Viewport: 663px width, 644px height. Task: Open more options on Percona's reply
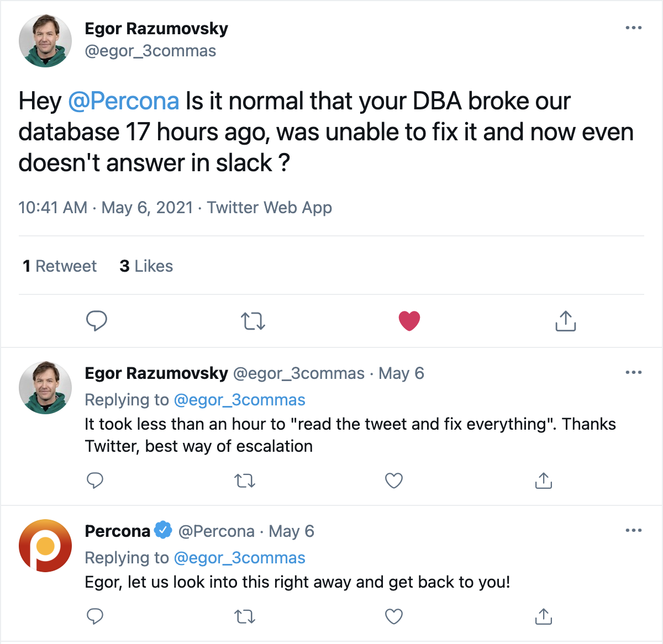(633, 530)
